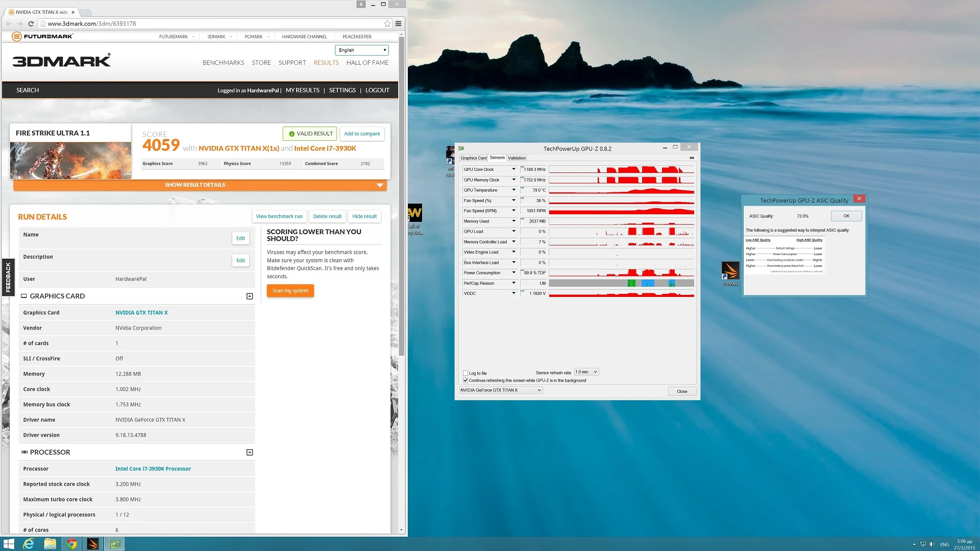
Task: Enable the Log to file checkbox
Action: [465, 373]
